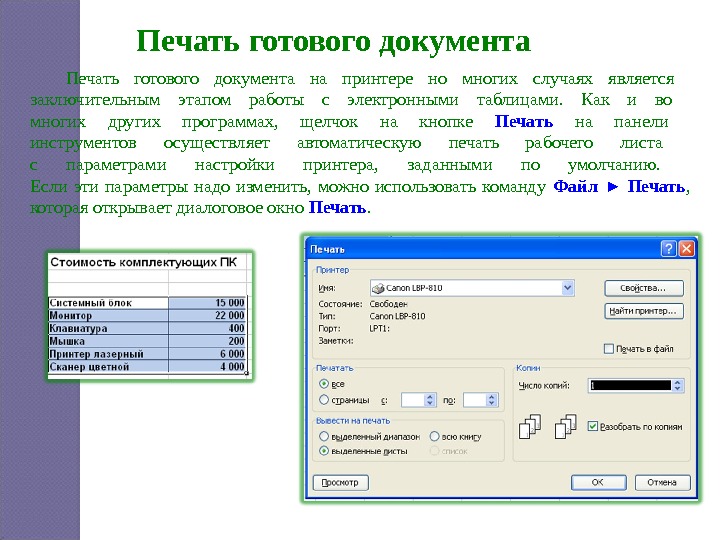Click the port value LPT1:
Image resolution: width=720 pixels, height=540 pixels.
pyautogui.click(x=379, y=328)
